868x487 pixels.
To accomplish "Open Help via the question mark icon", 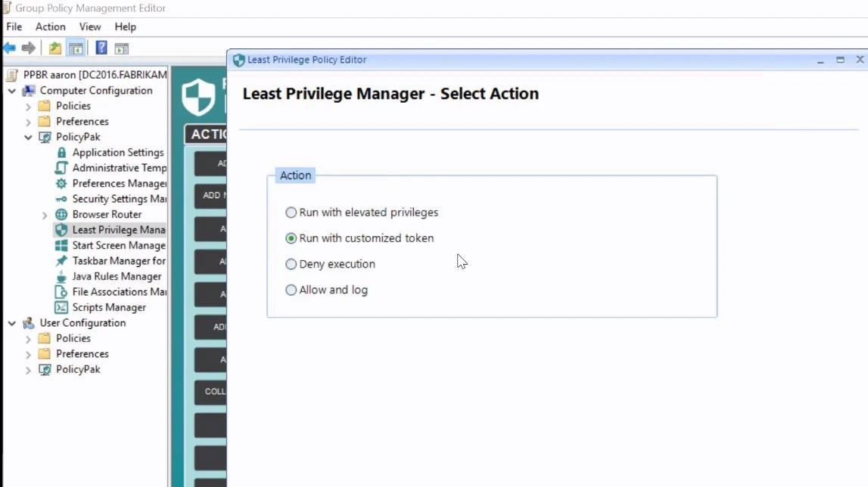I will [x=101, y=48].
